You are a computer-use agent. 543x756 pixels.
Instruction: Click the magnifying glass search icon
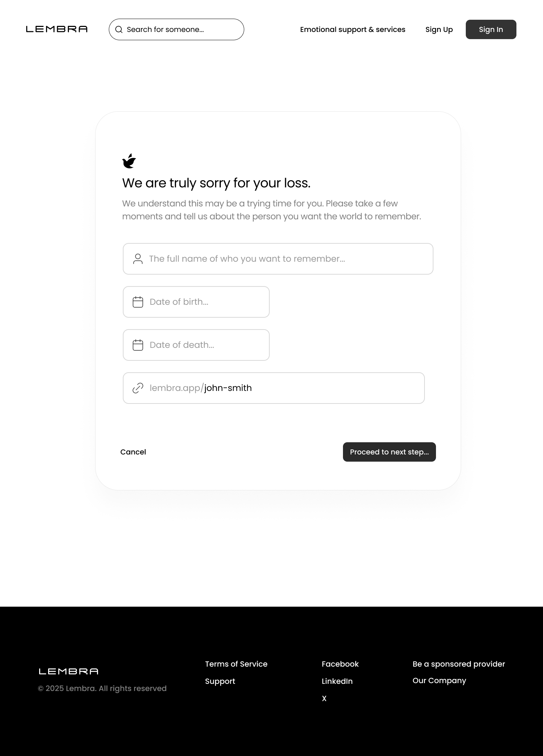(119, 29)
